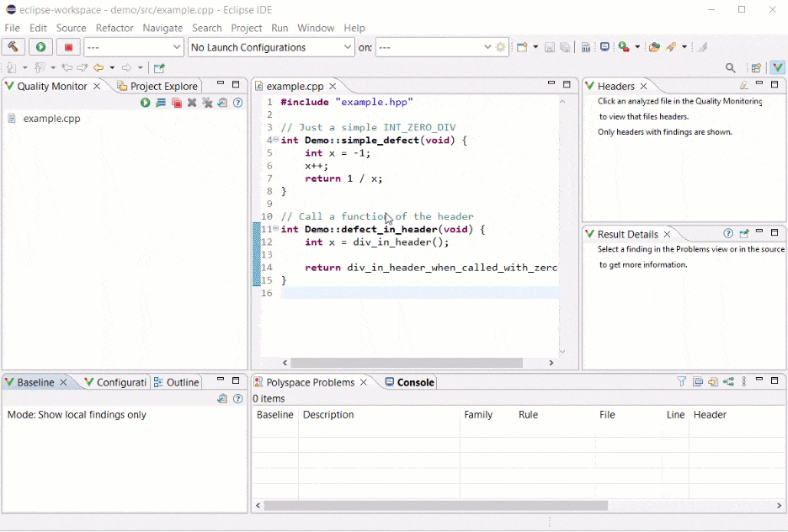The width and height of the screenshot is (788, 532).
Task: Click filter icon in Polyspace Problems view
Action: tap(682, 382)
